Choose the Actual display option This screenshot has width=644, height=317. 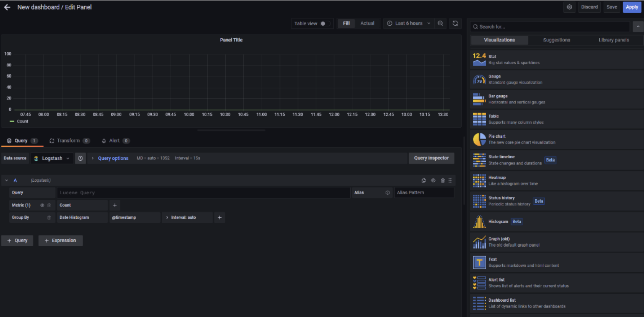367,24
